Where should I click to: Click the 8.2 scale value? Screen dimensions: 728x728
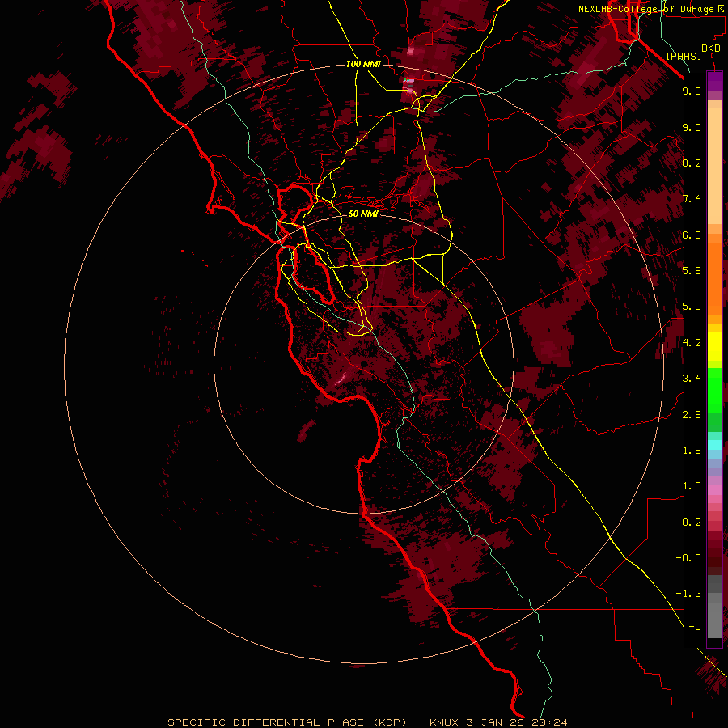[692, 163]
